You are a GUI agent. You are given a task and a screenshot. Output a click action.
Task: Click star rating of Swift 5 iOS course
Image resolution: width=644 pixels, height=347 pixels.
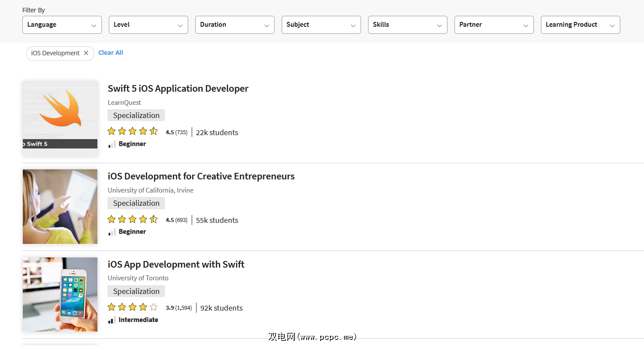pos(132,131)
